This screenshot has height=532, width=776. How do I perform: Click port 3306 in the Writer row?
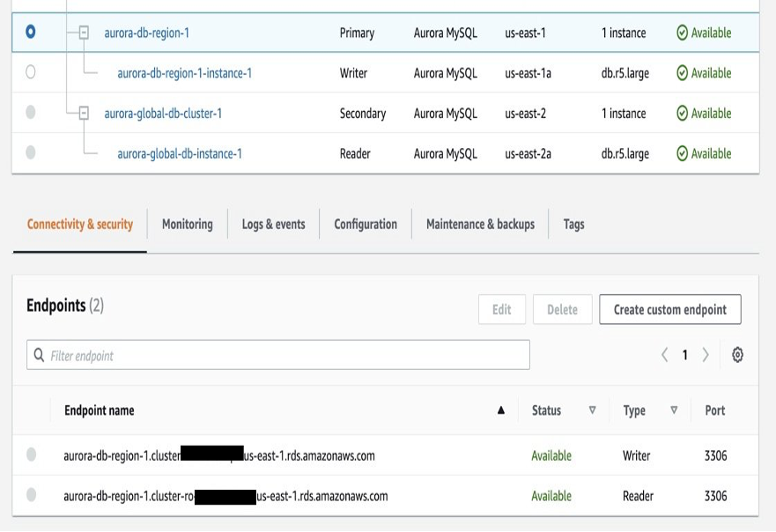click(x=715, y=455)
